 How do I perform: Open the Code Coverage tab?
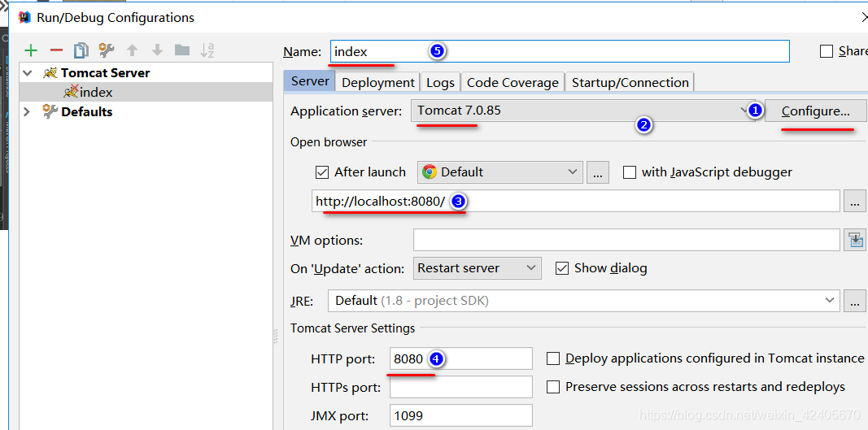click(x=513, y=82)
